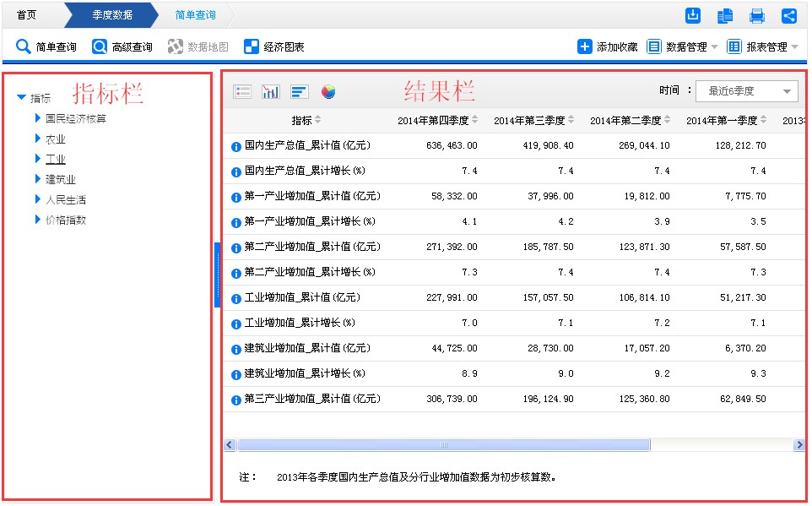Info icon for 建筑业增加值_累计值(亿元)
The width and height of the screenshot is (812, 506).
click(236, 350)
